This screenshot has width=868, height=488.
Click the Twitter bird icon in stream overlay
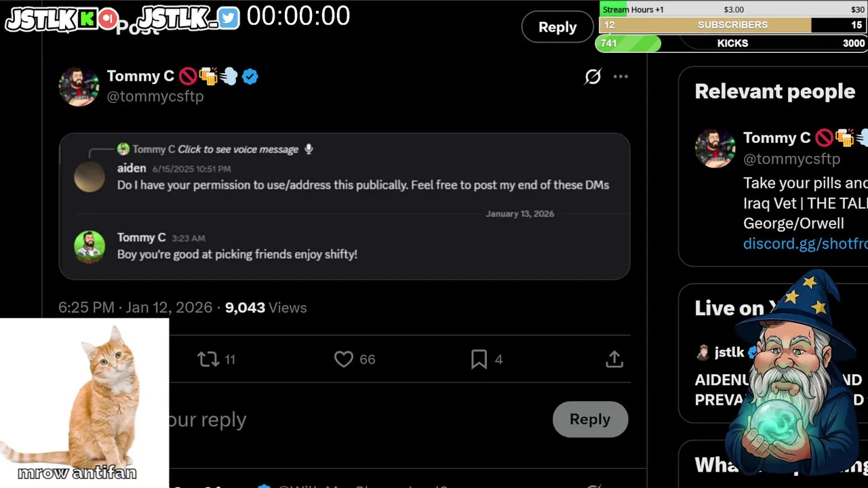(229, 18)
